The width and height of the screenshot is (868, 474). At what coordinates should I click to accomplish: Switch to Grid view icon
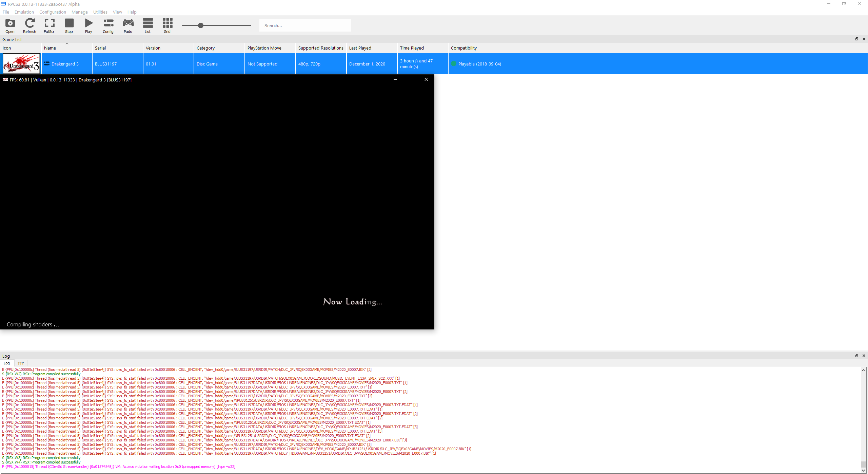click(167, 26)
